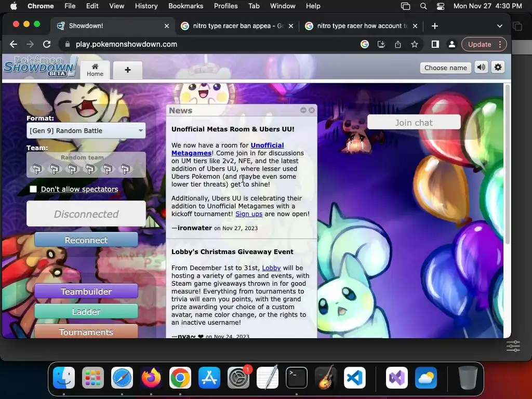Click the Pokémon Showdown BETA logo
The height and width of the screenshot is (399, 532).
(41, 66)
